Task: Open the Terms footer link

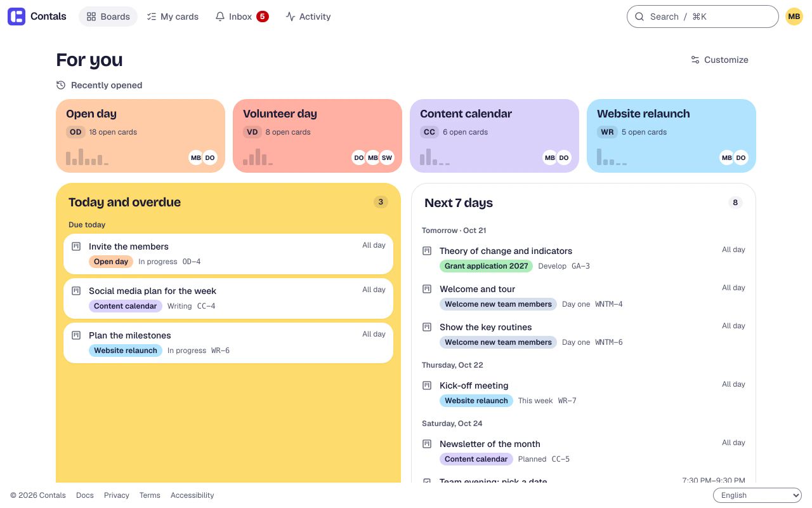Action: [150, 495]
